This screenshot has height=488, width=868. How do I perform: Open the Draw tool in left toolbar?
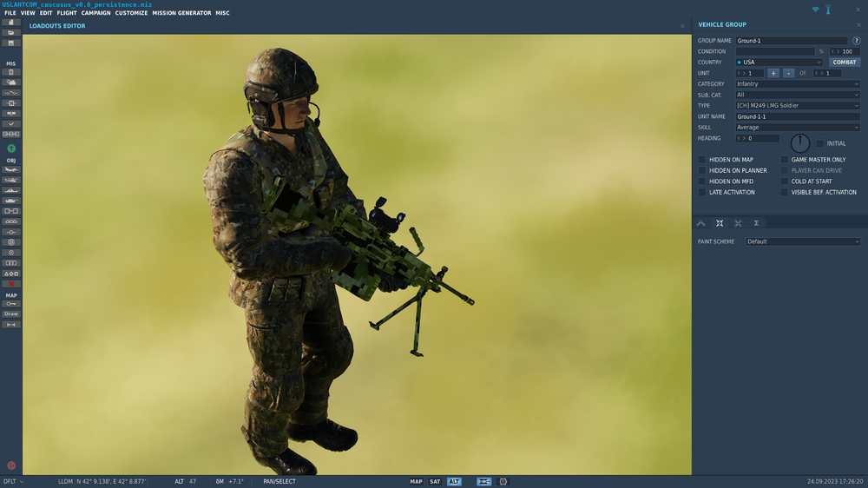tap(10, 314)
